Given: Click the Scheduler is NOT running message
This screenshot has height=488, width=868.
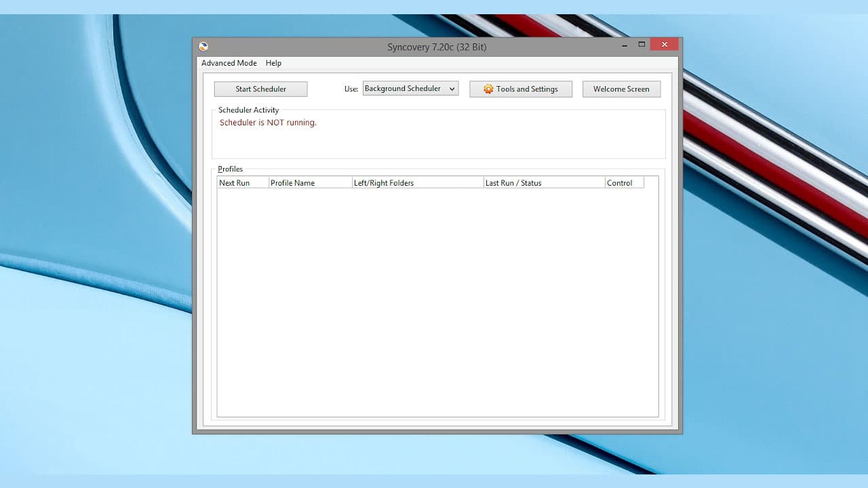Looking at the screenshot, I should pos(267,122).
